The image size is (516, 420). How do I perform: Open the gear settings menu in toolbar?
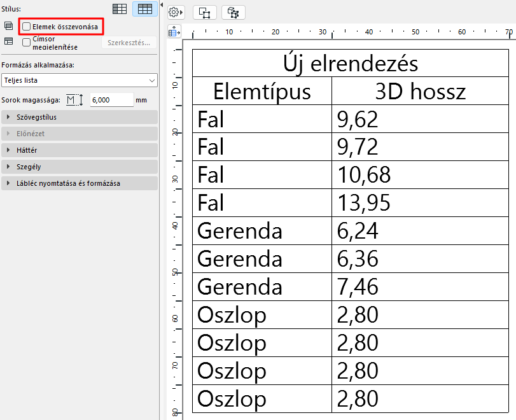tap(176, 13)
